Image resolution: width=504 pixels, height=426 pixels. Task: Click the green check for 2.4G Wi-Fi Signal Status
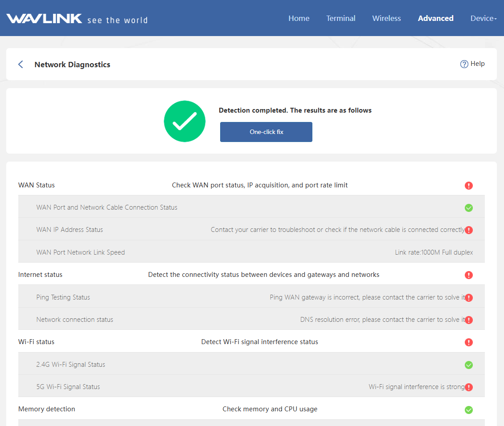pyautogui.click(x=468, y=365)
